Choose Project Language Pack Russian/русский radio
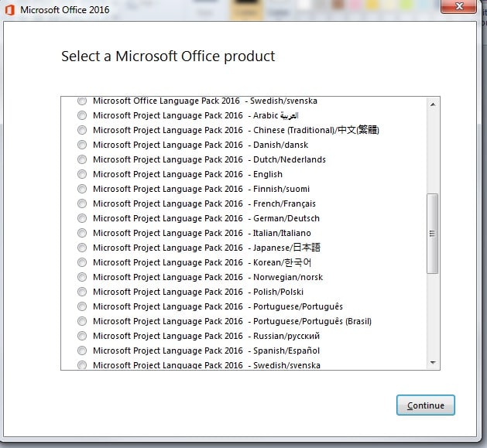 82,336
